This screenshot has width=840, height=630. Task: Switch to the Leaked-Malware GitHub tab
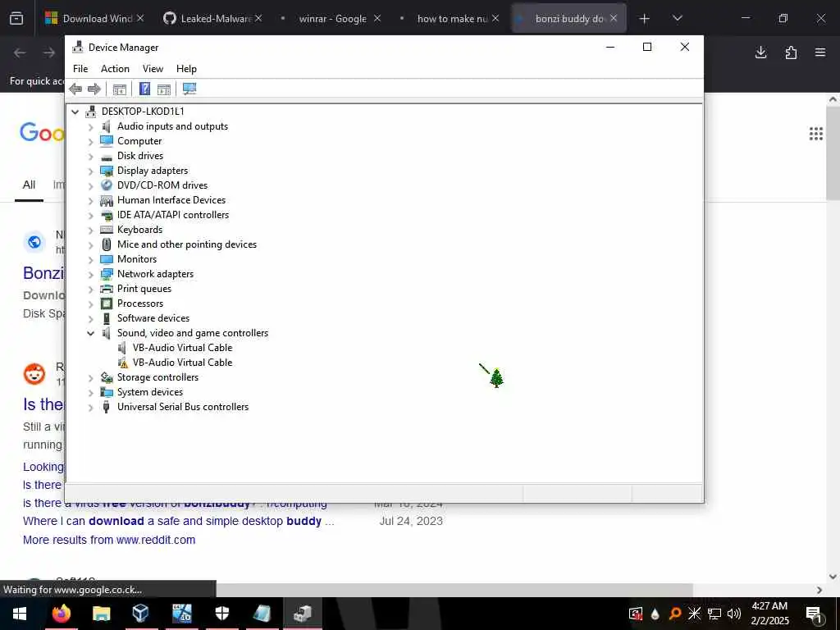tap(214, 19)
